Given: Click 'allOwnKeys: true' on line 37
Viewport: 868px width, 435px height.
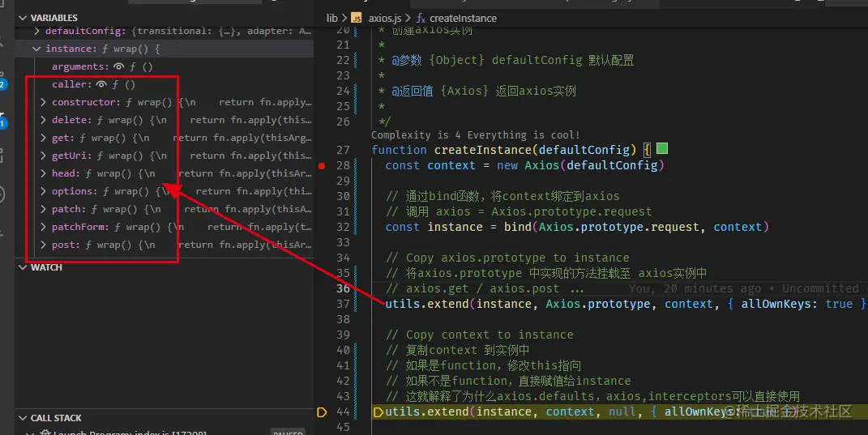Looking at the screenshot, I should tap(797, 304).
